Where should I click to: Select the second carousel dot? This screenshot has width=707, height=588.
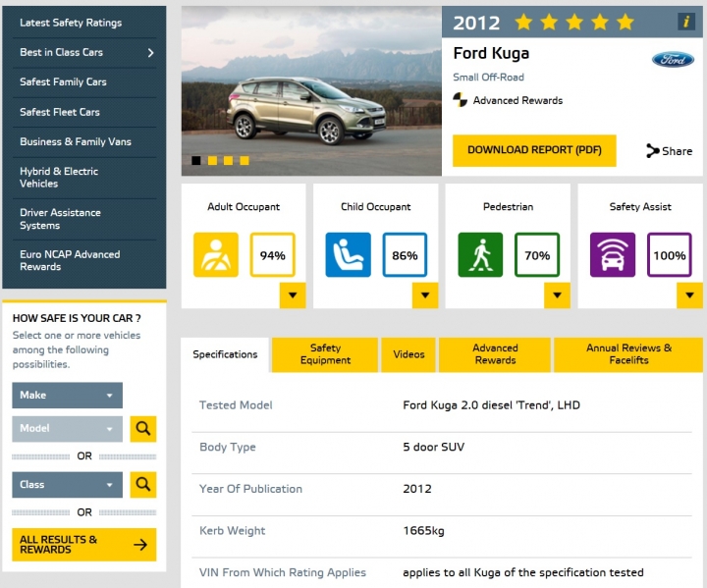click(x=212, y=161)
